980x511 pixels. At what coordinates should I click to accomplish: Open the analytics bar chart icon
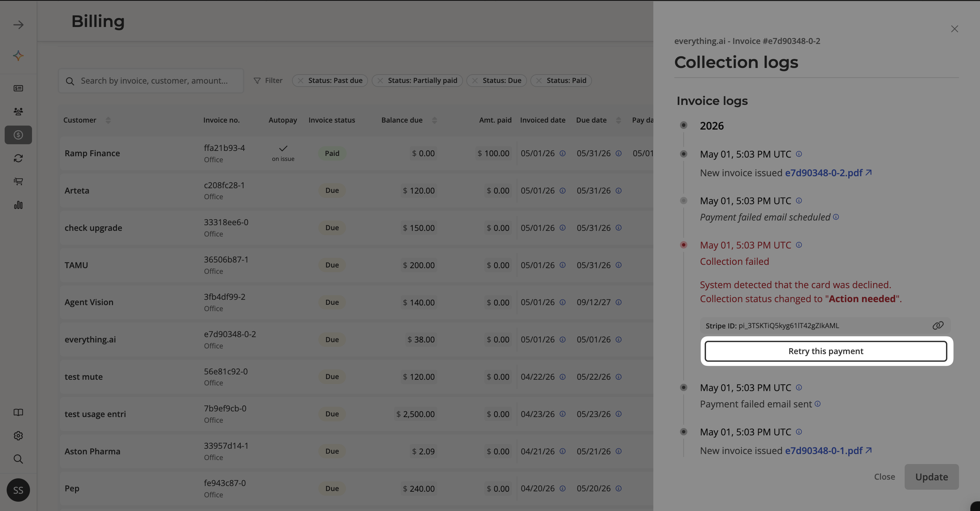18,205
